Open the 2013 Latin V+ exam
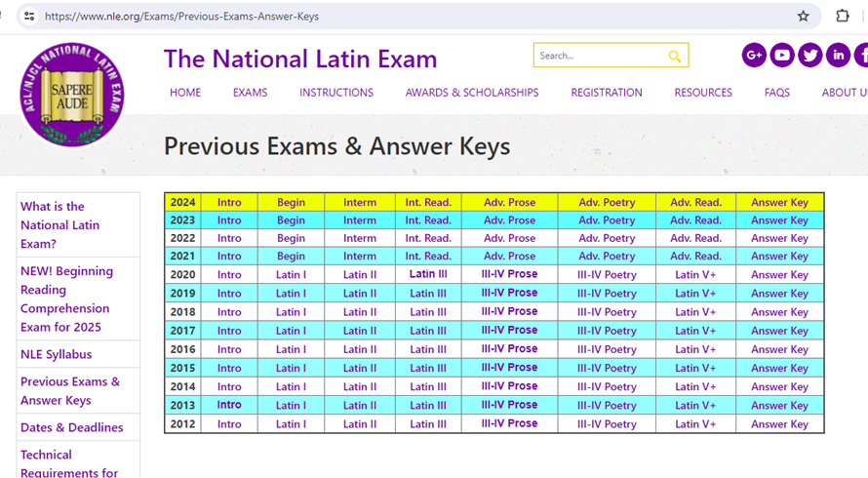Image resolution: width=868 pixels, height=478 pixels. pyautogui.click(x=695, y=406)
